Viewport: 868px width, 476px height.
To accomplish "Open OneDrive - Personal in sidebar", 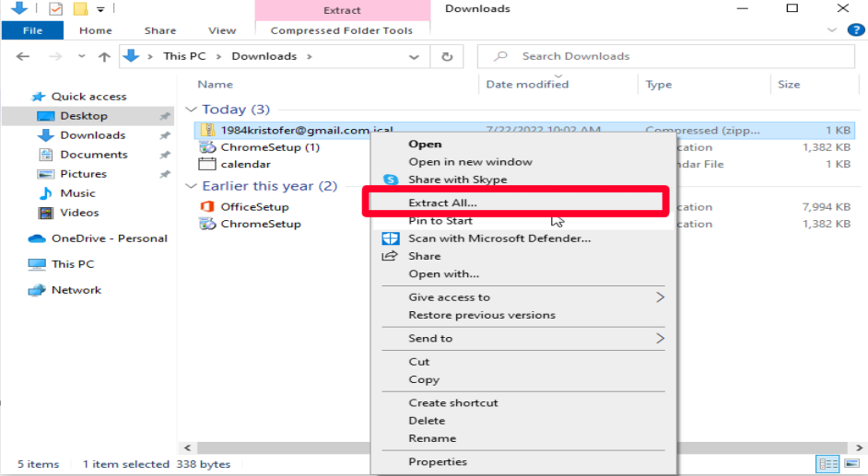I will tap(109, 238).
